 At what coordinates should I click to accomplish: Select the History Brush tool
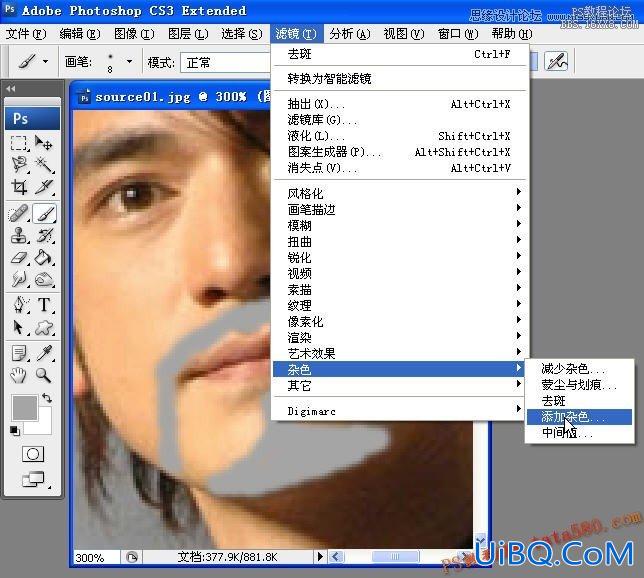tap(44, 236)
